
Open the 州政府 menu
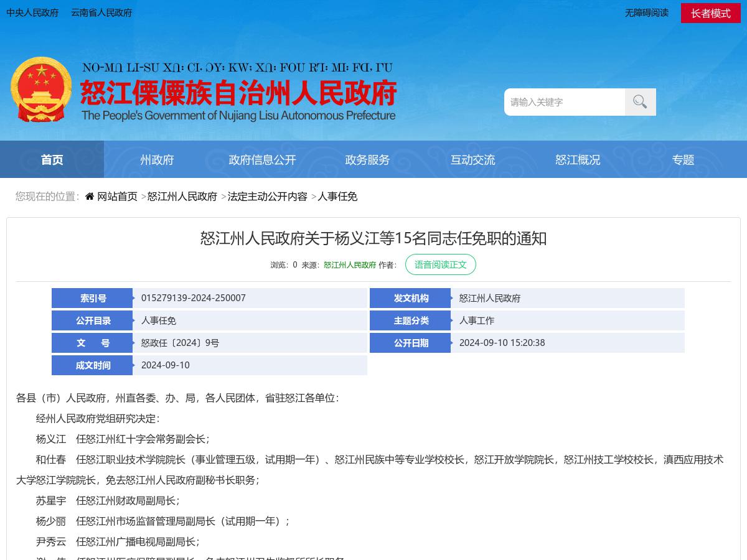[157, 159]
